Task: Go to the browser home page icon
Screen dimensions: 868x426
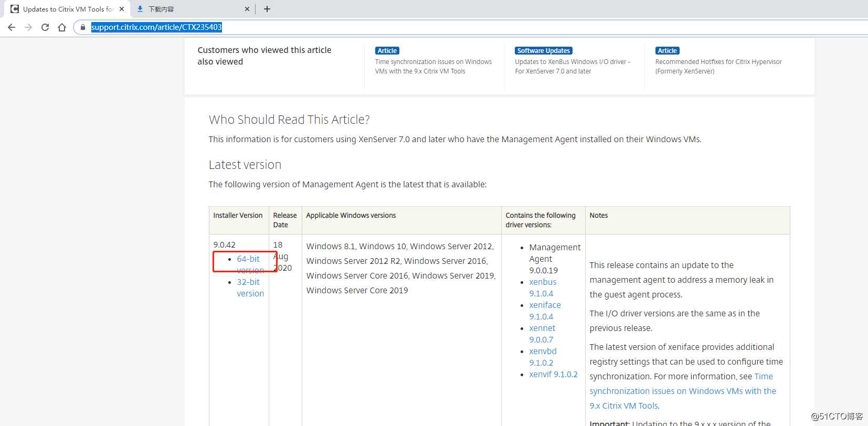Action: point(62,27)
